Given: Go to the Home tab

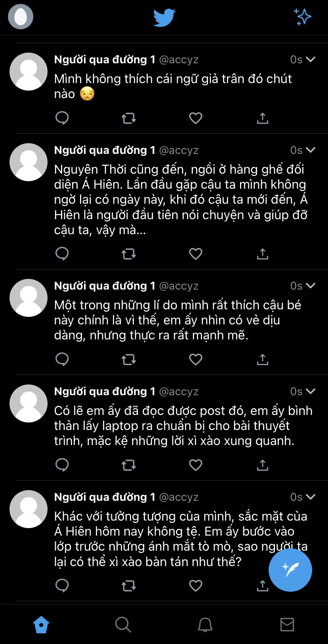Looking at the screenshot, I should (41, 625).
